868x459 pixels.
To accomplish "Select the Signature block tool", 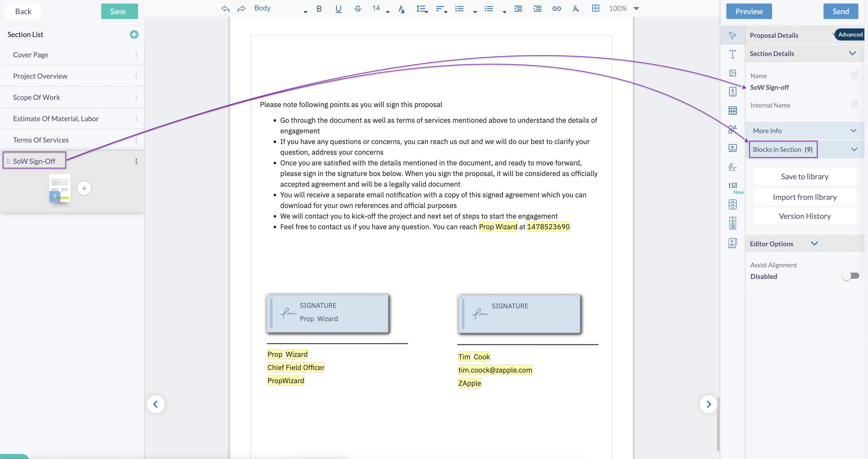I will pos(732,167).
